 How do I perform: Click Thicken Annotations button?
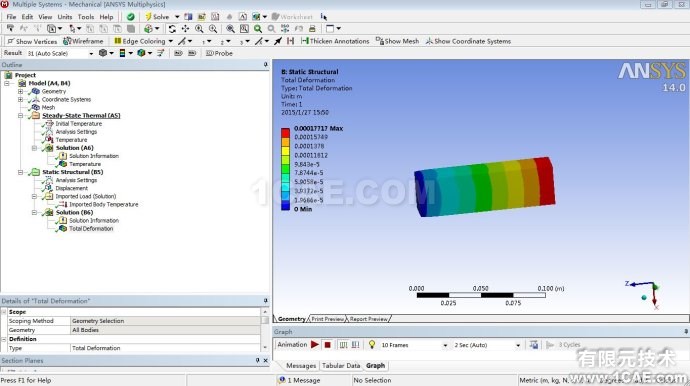pos(335,41)
